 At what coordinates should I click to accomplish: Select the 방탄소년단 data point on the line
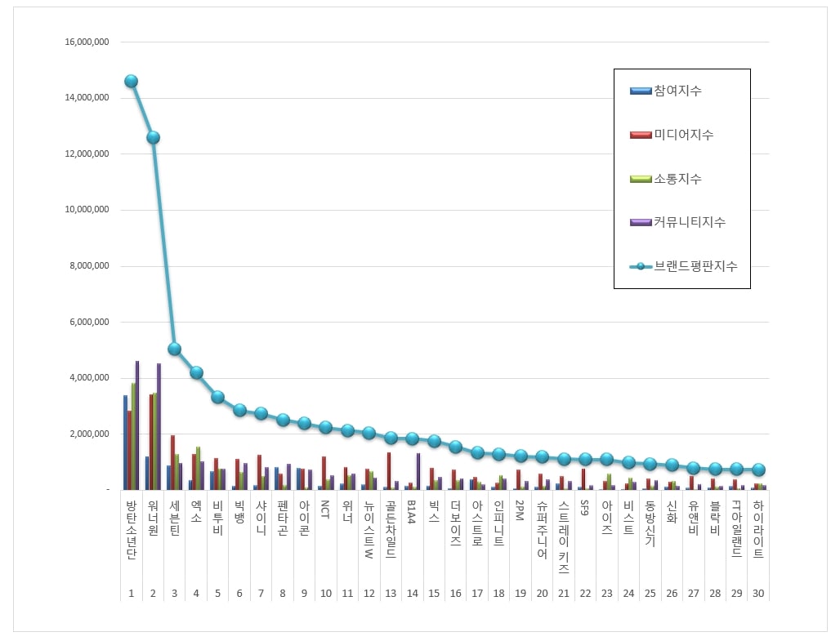[131, 81]
